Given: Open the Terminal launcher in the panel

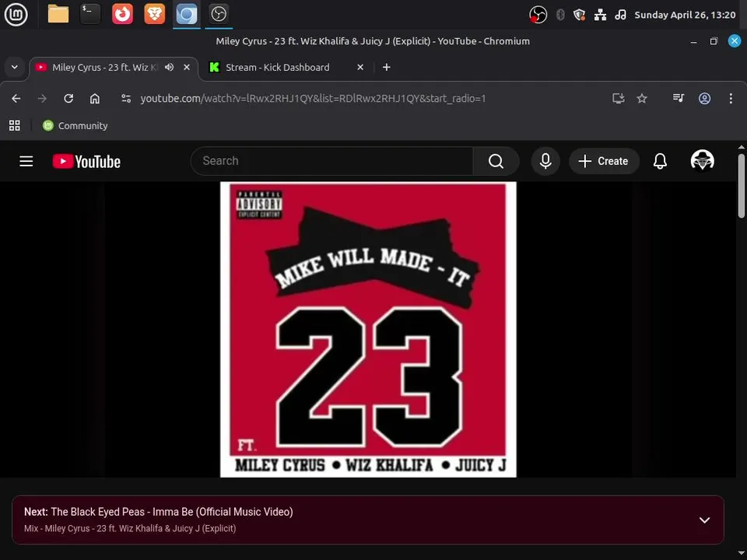Looking at the screenshot, I should pyautogui.click(x=90, y=14).
